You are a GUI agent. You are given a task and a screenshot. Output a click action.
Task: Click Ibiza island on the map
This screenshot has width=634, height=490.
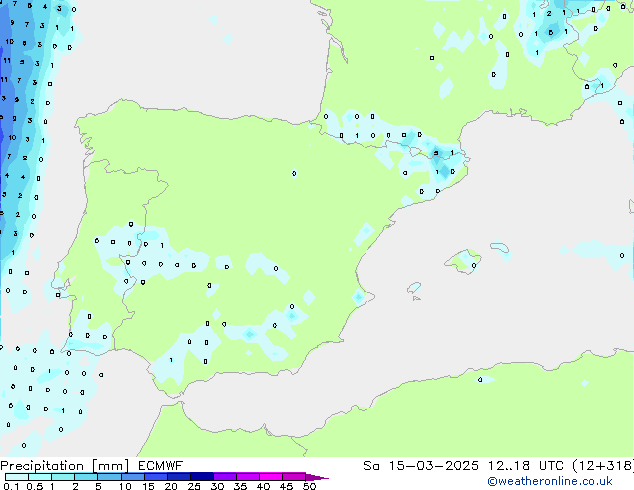(414, 288)
